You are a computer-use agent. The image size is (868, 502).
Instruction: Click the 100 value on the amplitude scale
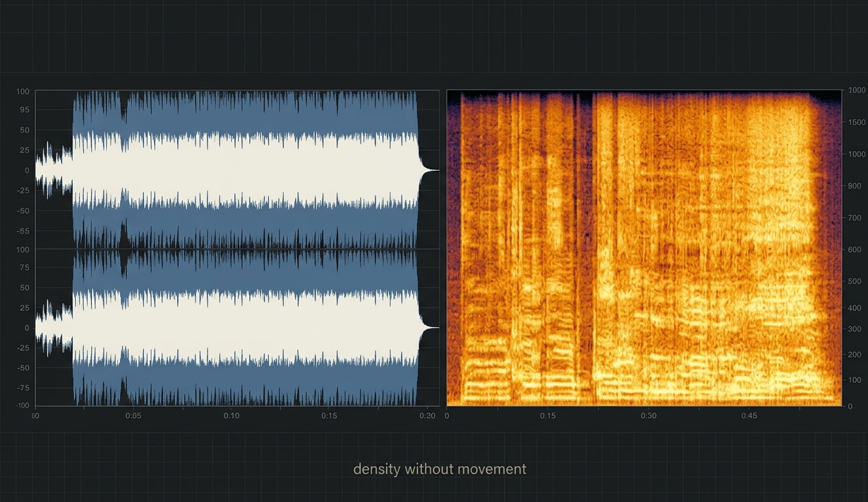point(22,91)
